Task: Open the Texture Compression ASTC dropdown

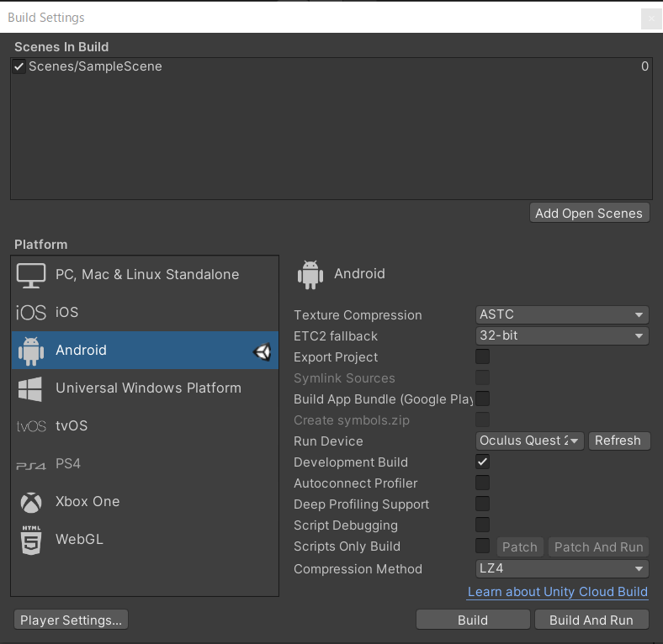Action: pyautogui.click(x=562, y=314)
